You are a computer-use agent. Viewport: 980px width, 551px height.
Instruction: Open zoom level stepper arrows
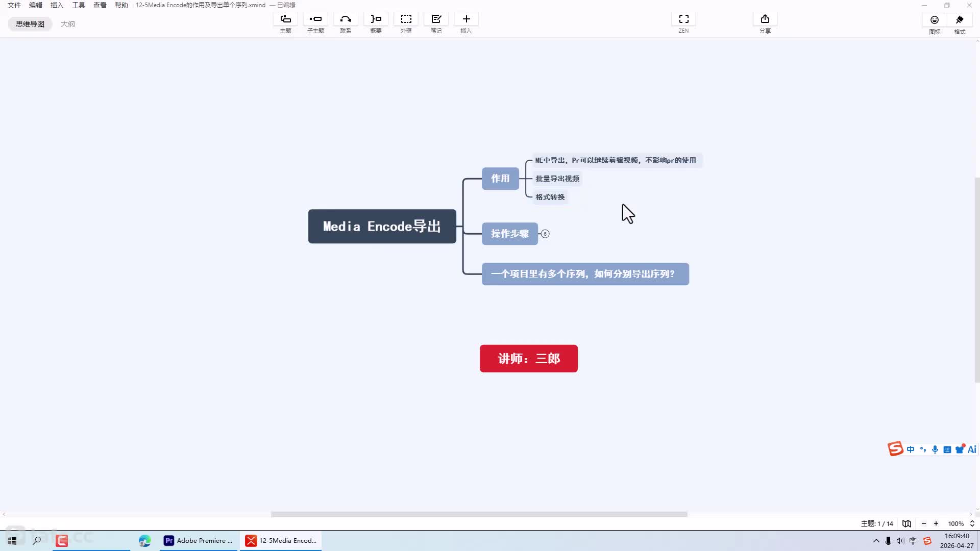(972, 523)
